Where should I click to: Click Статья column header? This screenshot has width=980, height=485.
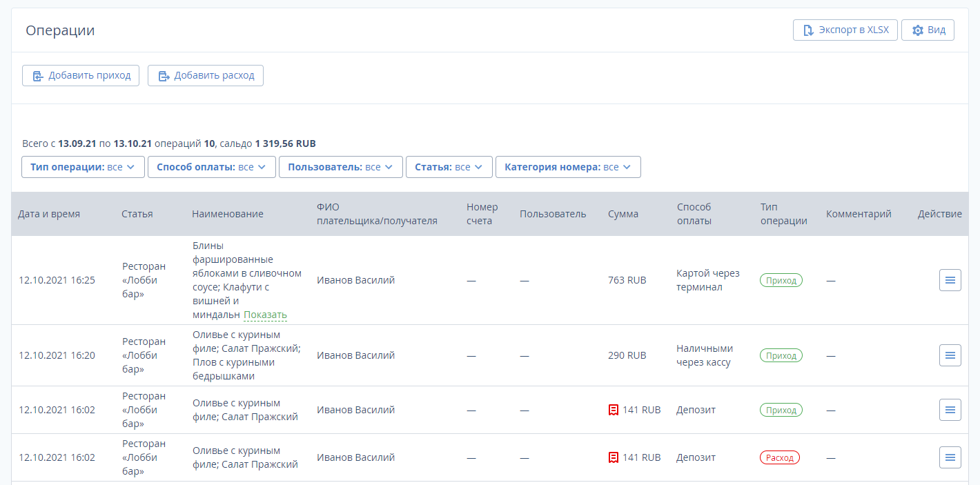point(137,214)
